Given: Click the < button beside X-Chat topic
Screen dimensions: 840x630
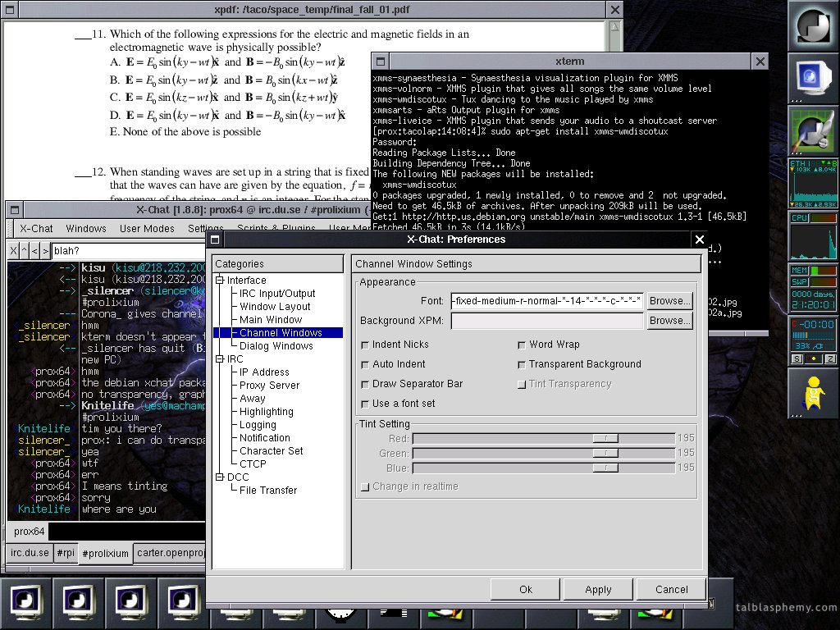Looking at the screenshot, I should tap(34, 250).
